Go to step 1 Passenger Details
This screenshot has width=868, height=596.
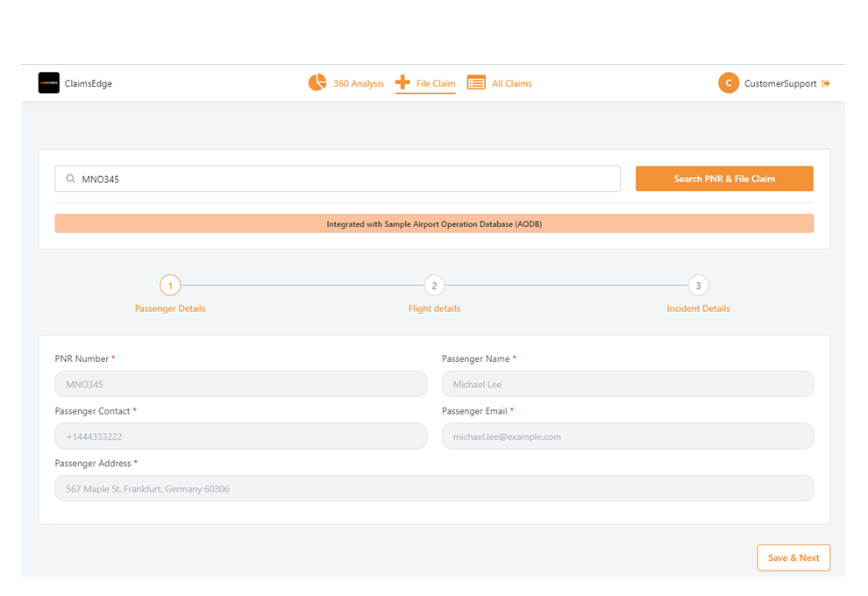pos(170,286)
